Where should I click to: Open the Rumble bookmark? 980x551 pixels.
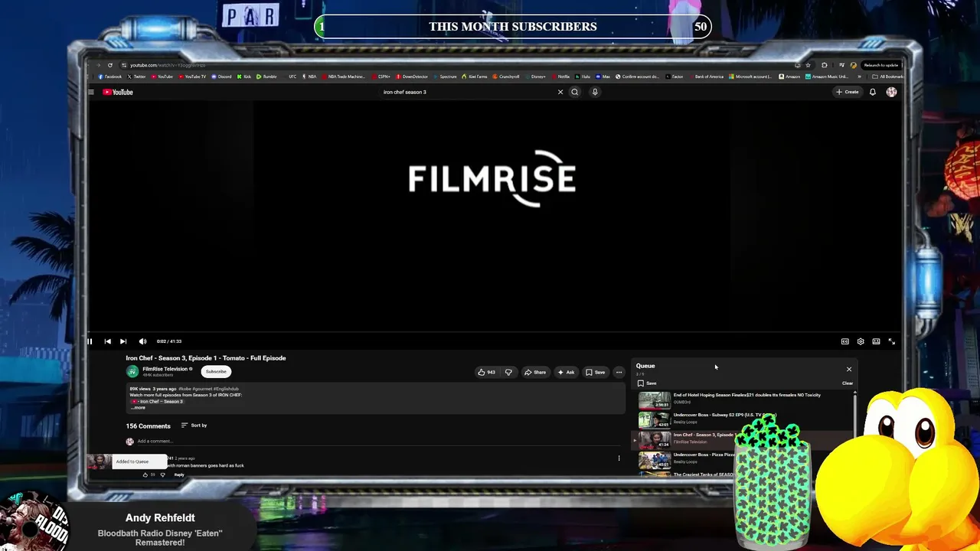point(266,77)
